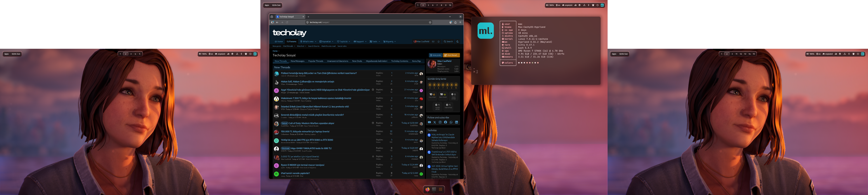Screen dimensions: 868x195
Task: Switch to workspace 10 in the center bar
Action: pyautogui.click(x=450, y=5)
